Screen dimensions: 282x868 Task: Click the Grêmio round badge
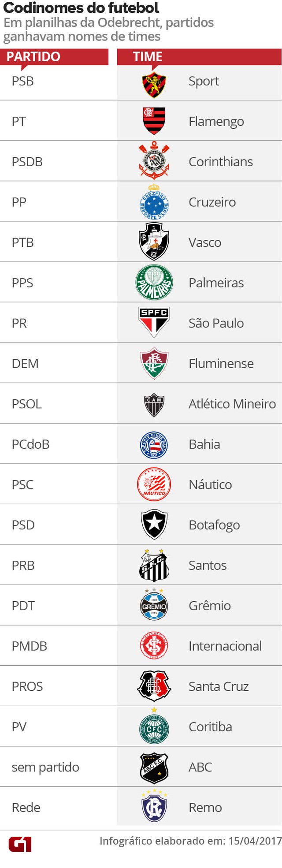(x=154, y=606)
